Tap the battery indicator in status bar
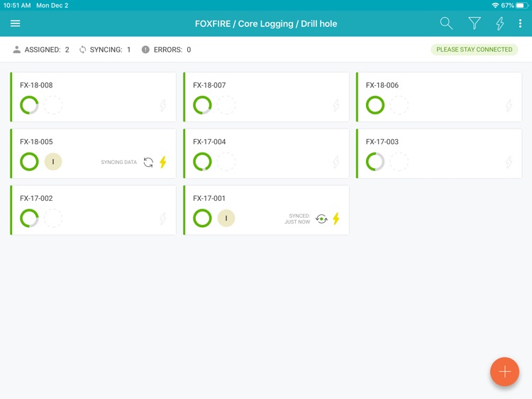Image resolution: width=532 pixels, height=399 pixels. tap(522, 6)
